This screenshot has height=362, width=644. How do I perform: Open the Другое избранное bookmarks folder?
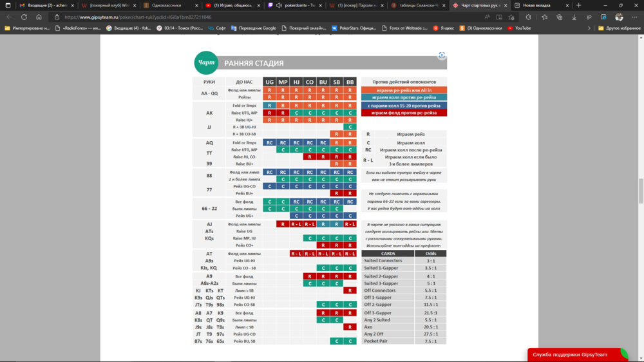point(618,28)
